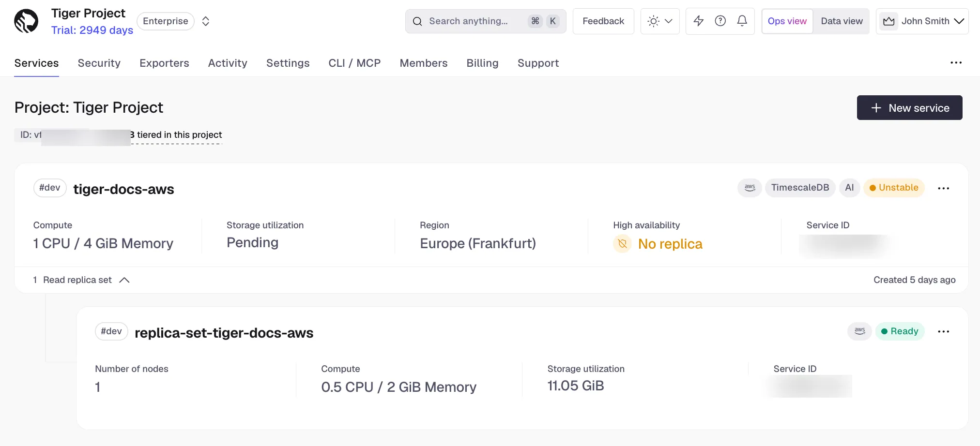Open the CLI / MCP tab
980x446 pixels.
(355, 63)
